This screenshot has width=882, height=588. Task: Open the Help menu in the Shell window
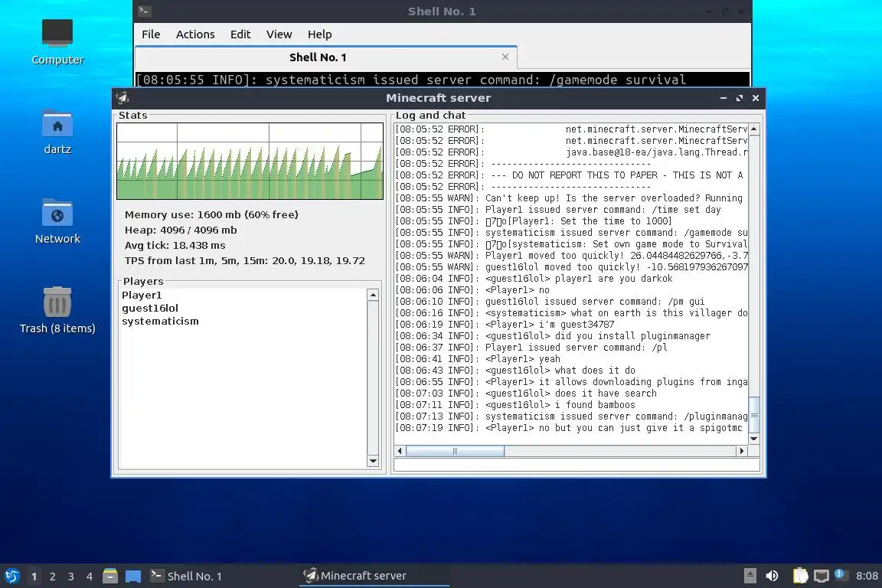point(319,34)
